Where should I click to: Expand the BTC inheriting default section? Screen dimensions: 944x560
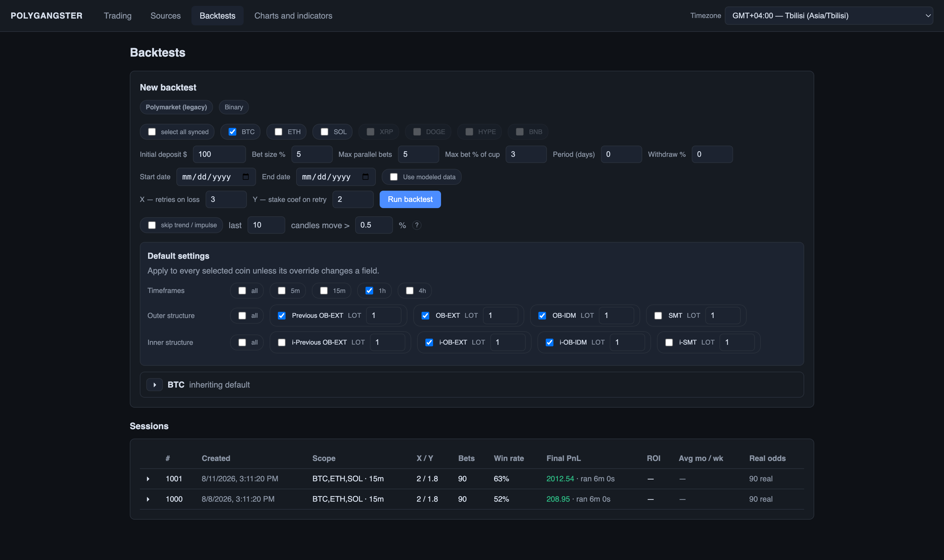click(x=155, y=385)
